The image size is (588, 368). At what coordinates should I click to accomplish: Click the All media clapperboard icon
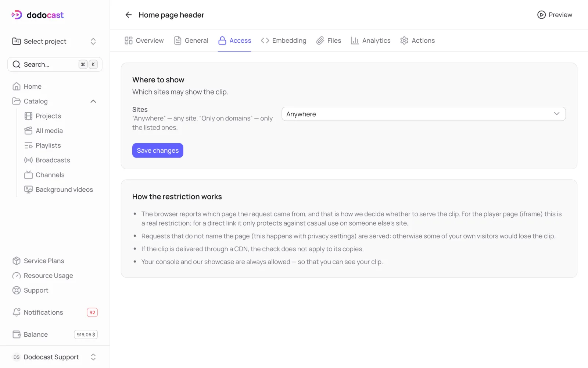tap(28, 131)
